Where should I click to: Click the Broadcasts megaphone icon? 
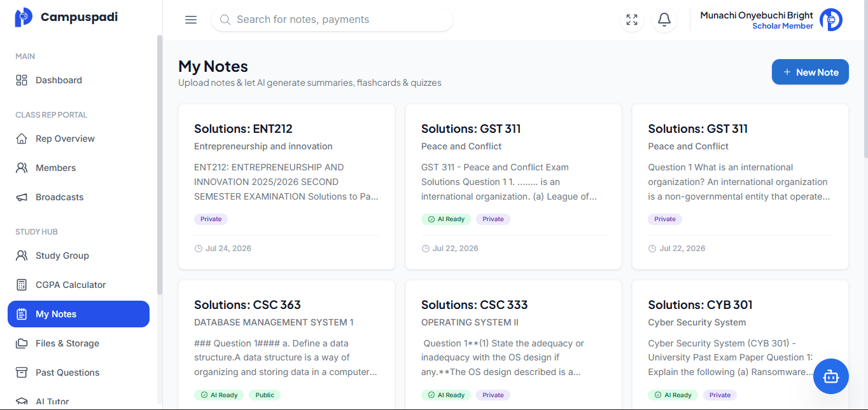pos(22,197)
